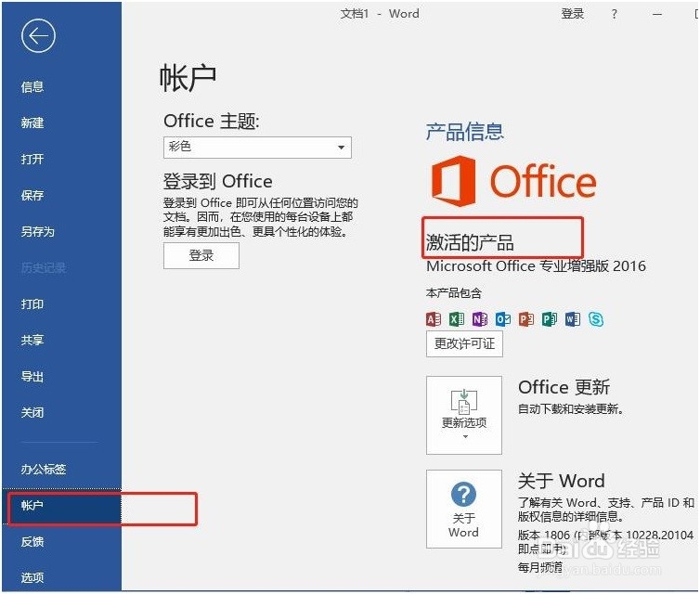The width and height of the screenshot is (700, 594).
Task: Click the Publisher app icon
Action: 550,319
